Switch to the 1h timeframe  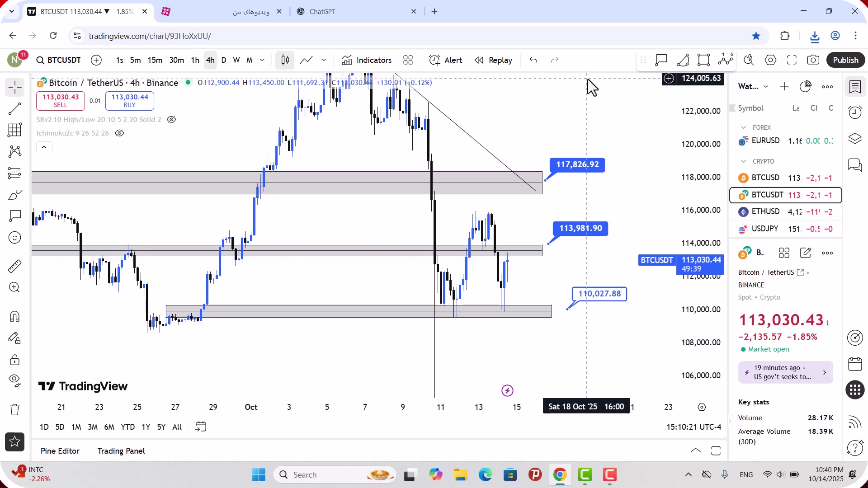pos(195,60)
